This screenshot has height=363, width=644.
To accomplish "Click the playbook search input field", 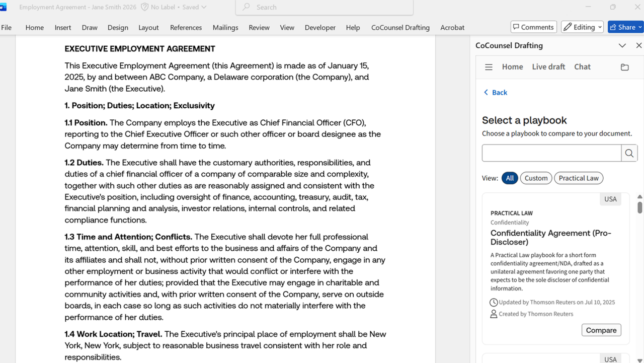I will point(551,154).
